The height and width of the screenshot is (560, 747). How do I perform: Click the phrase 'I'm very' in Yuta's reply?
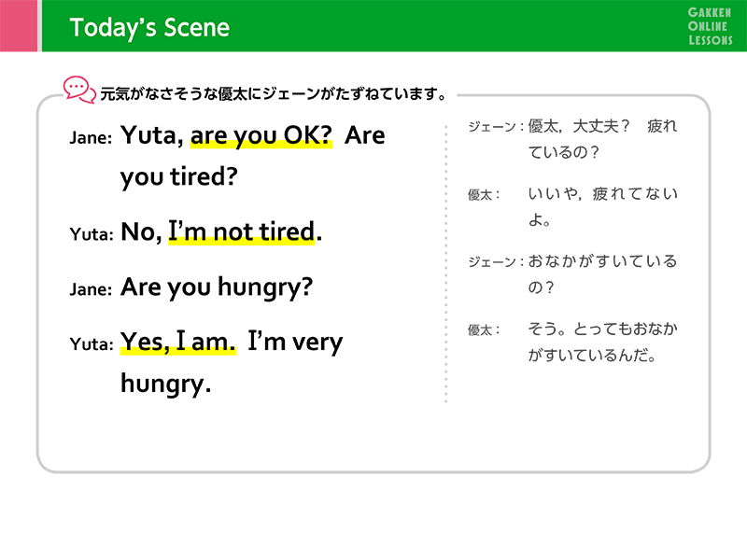[295, 342]
